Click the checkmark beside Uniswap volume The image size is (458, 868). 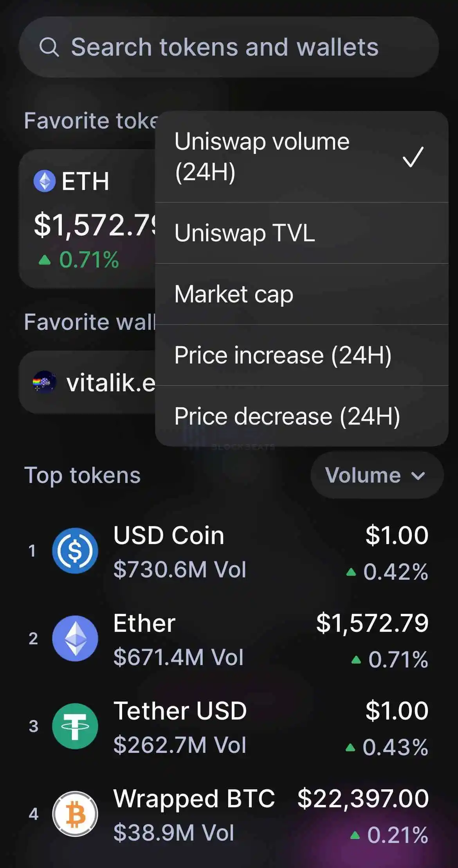pos(413,157)
